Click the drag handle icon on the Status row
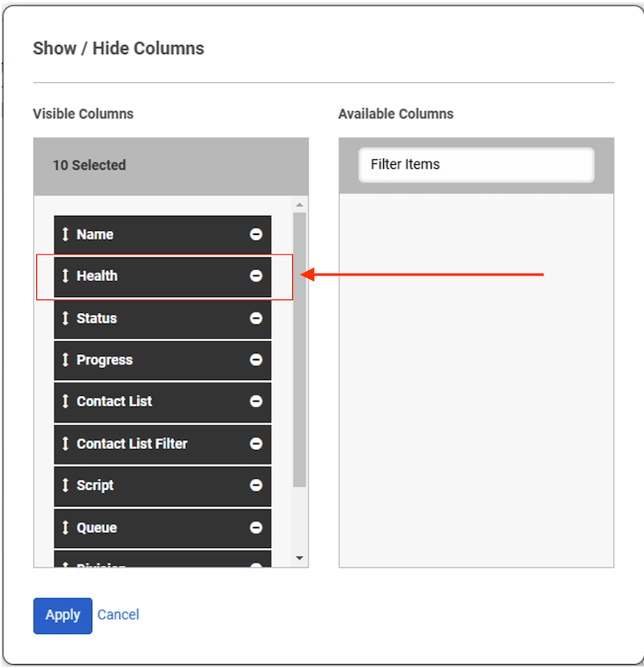The width and height of the screenshot is (644, 668). point(65,318)
